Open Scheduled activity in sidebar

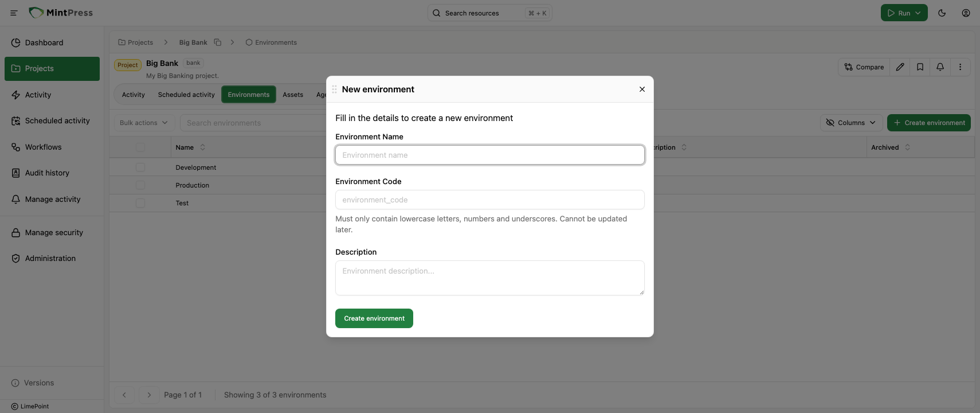52,120
